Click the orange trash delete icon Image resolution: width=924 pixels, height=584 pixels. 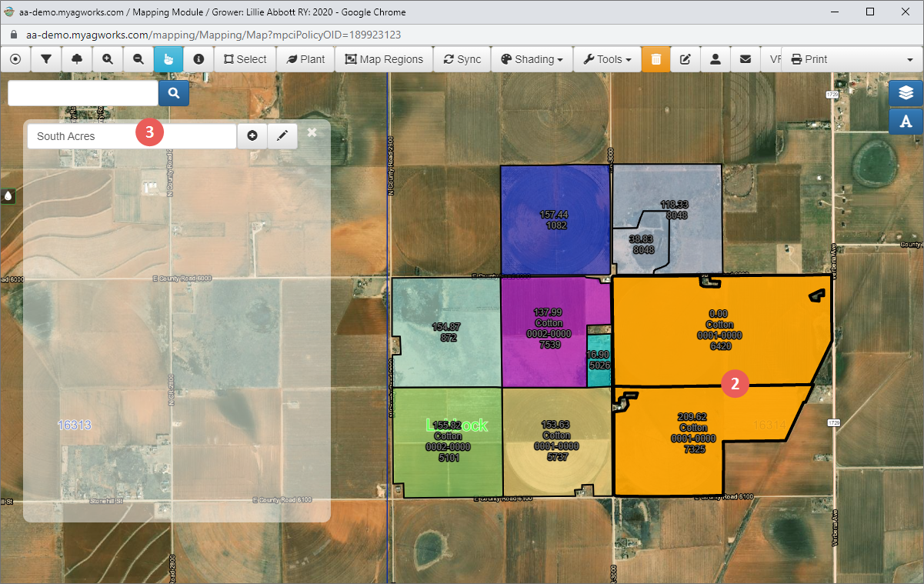click(655, 59)
